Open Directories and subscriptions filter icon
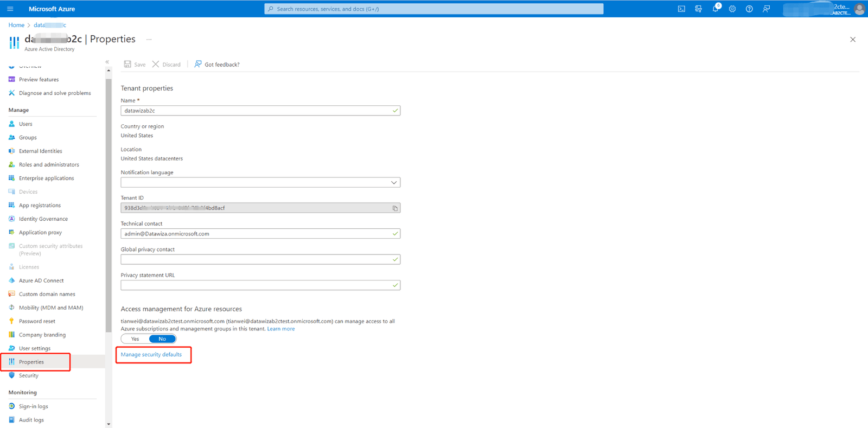Viewport: 868px width, 428px height. pyautogui.click(x=698, y=9)
